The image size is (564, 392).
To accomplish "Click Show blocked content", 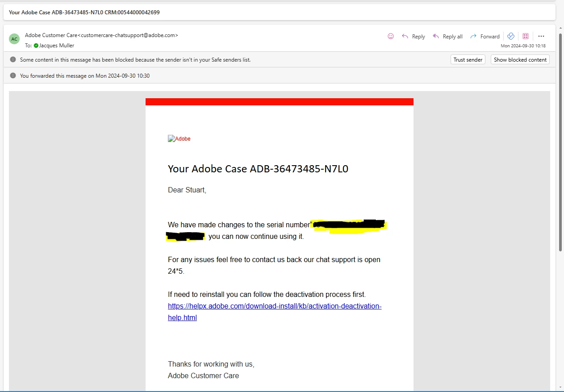I will coord(520,60).
